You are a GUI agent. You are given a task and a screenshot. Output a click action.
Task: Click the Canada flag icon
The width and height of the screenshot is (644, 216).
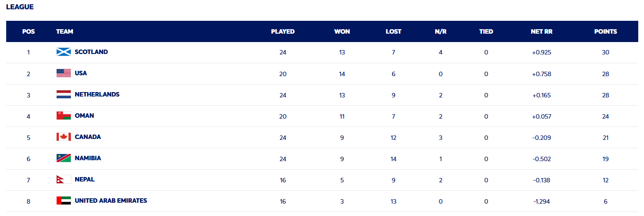pyautogui.click(x=64, y=137)
